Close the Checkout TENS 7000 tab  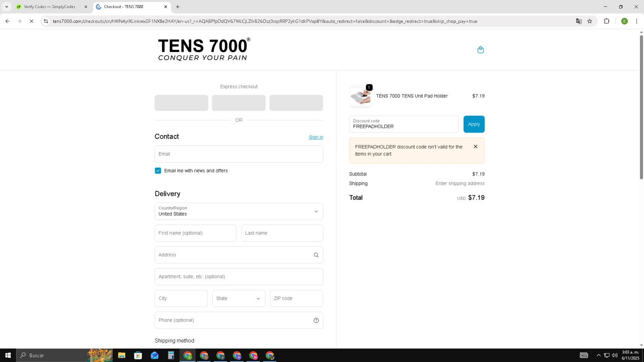click(166, 7)
